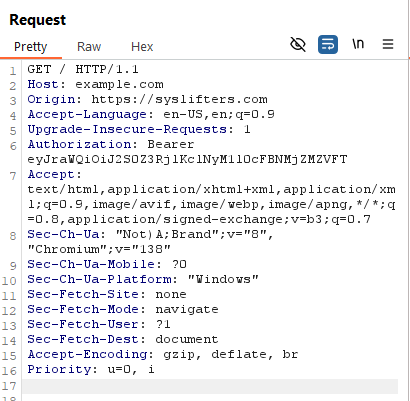Toggle hide non-printable characters eye icon
The height and width of the screenshot is (401, 410).
click(x=298, y=44)
